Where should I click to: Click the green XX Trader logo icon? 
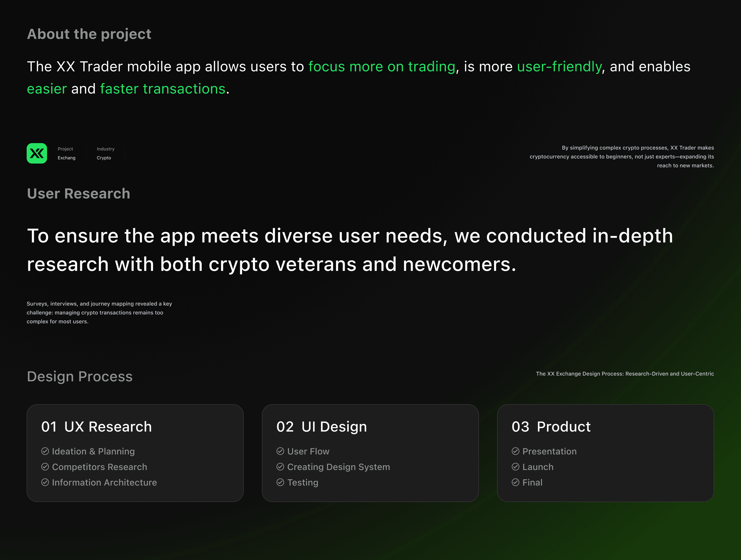[37, 154]
